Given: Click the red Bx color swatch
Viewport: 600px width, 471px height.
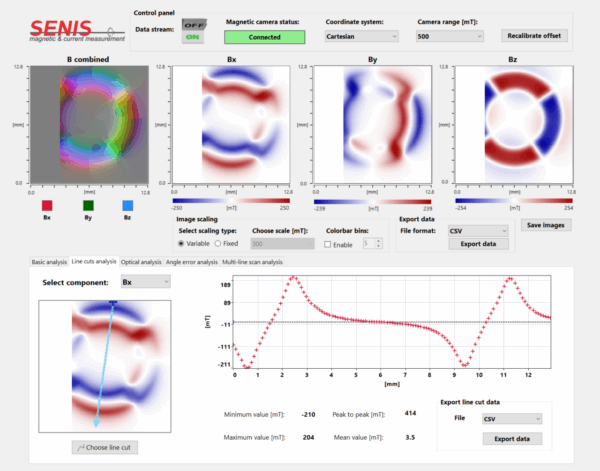Looking at the screenshot, I should [x=46, y=205].
